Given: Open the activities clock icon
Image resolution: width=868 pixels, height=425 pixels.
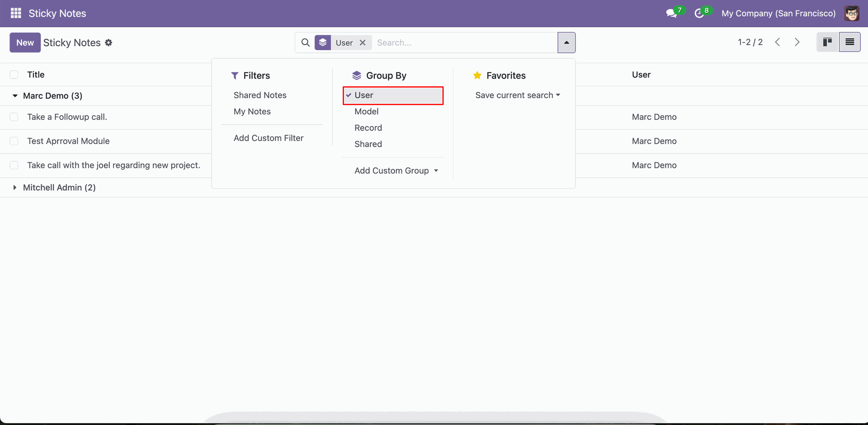Looking at the screenshot, I should point(699,14).
